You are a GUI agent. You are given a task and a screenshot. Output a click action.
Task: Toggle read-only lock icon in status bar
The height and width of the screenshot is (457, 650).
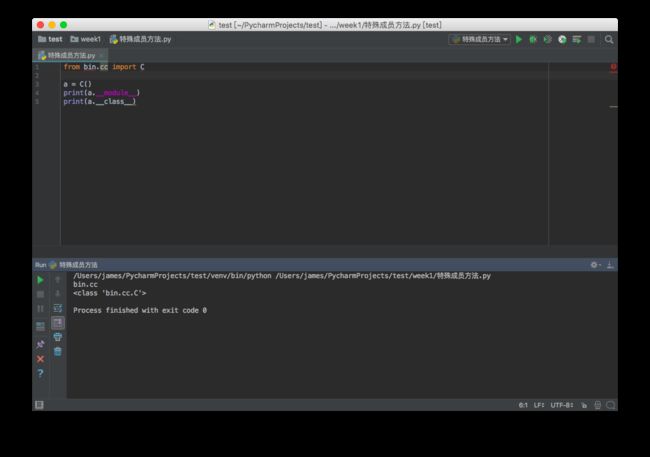[x=584, y=405]
